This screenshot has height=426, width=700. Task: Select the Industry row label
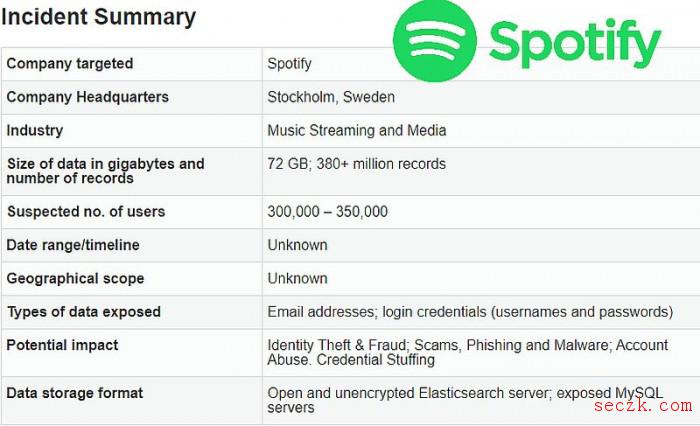click(x=35, y=130)
